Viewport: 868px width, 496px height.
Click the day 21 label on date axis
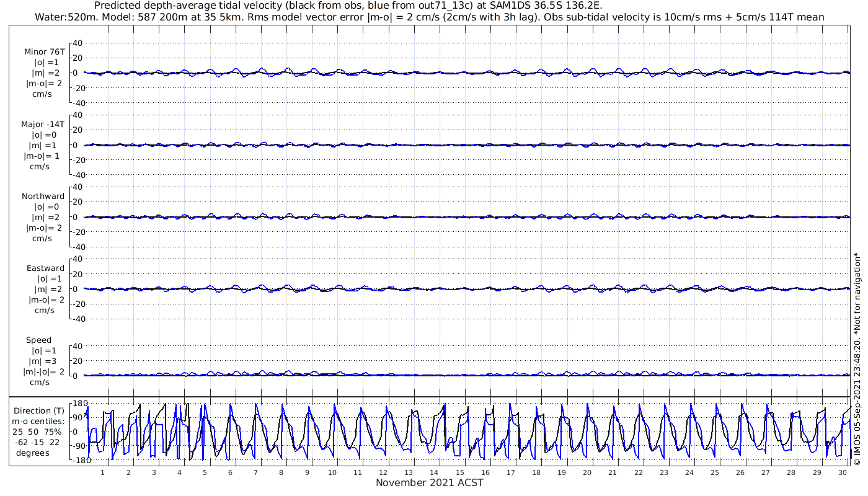click(613, 472)
